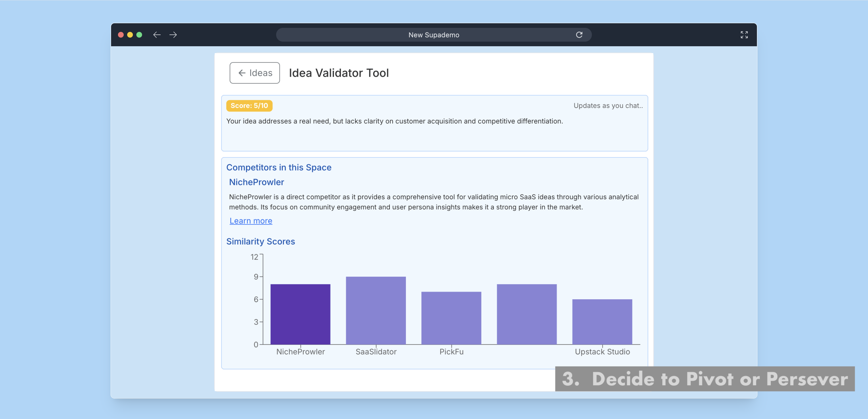This screenshot has height=419, width=868.
Task: Select the unlabeled fourth chart bar
Action: click(x=527, y=314)
